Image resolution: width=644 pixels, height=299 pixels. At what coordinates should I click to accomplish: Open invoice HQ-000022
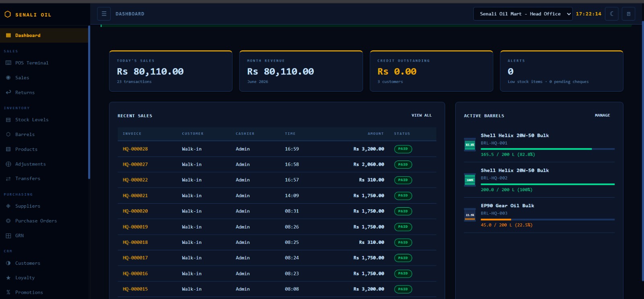[135, 180]
